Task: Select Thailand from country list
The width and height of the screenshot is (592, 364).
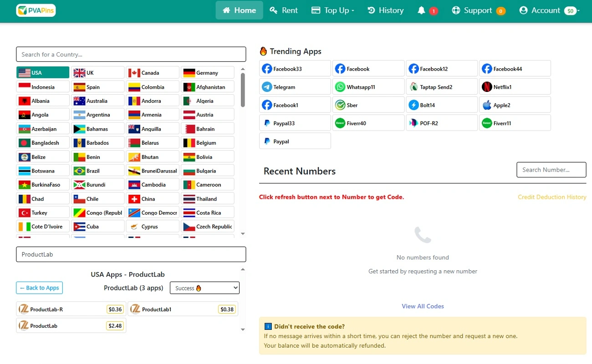Action: pyautogui.click(x=208, y=199)
